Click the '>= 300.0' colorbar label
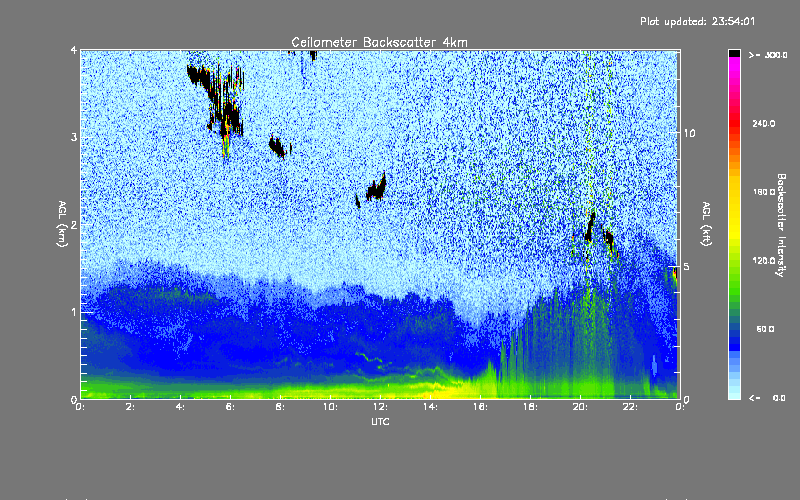This screenshot has width=800, height=500. [x=768, y=55]
